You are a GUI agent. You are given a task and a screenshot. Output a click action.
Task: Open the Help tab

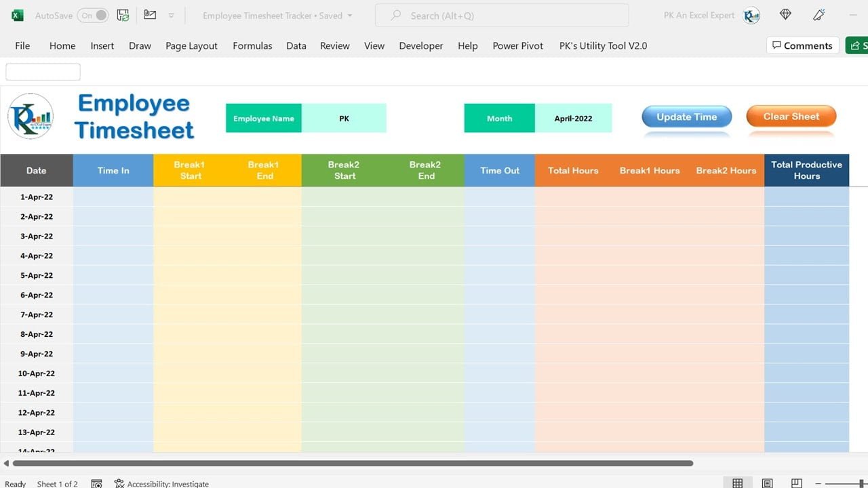[468, 45]
